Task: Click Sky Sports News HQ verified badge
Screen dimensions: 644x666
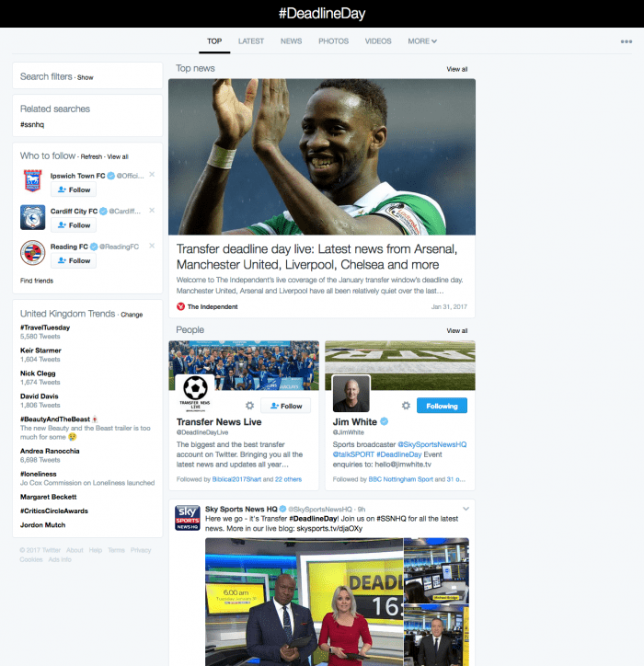Action: (282, 509)
